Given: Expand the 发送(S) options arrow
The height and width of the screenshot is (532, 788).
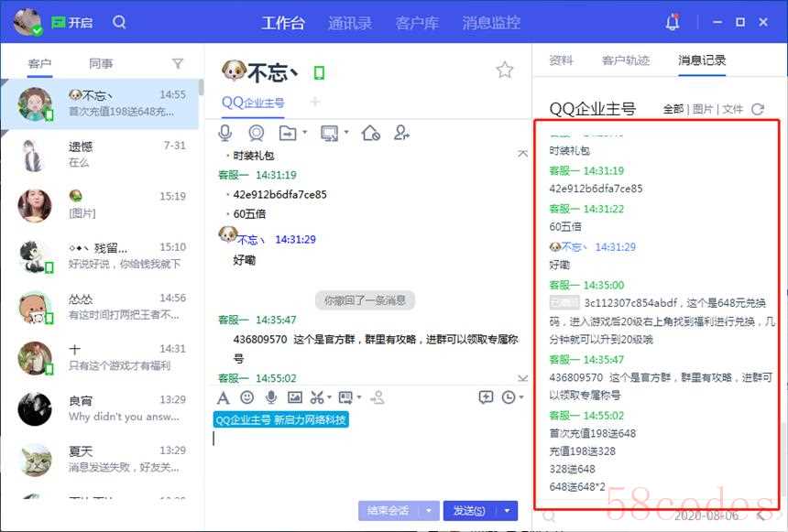Looking at the screenshot, I should pos(507,510).
